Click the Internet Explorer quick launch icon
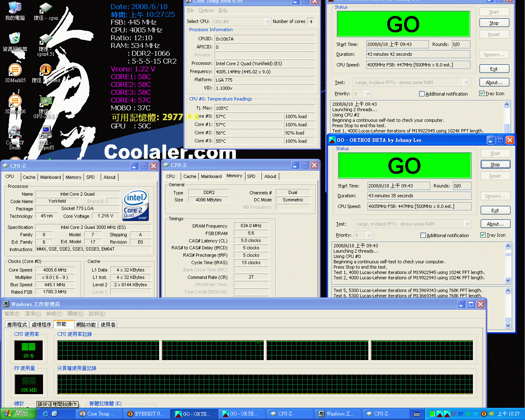Screen dimensions: 525x420 45,414
